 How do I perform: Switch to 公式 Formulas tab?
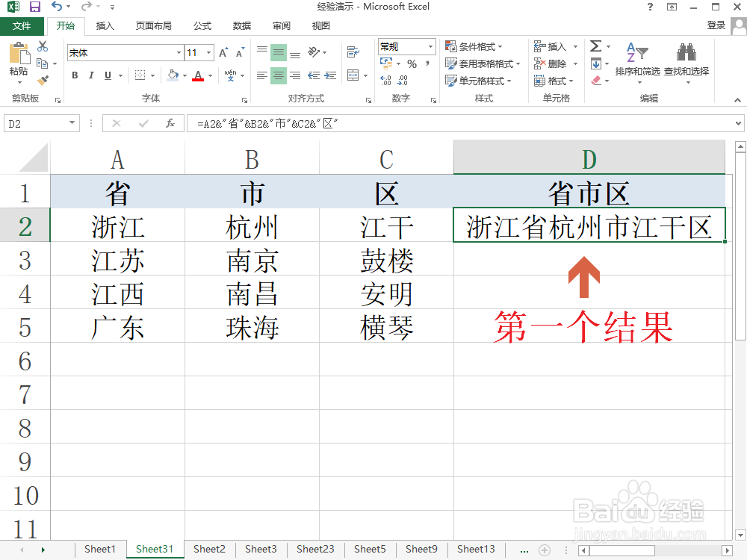[202, 26]
